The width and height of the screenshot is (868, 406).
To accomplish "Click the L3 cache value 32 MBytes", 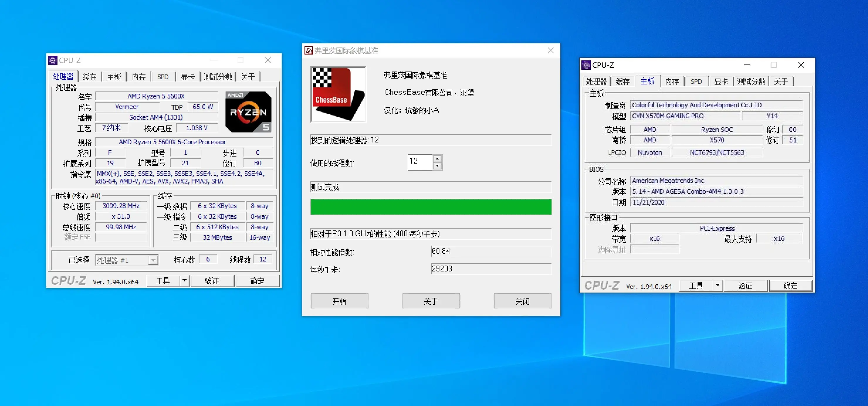I will (218, 237).
